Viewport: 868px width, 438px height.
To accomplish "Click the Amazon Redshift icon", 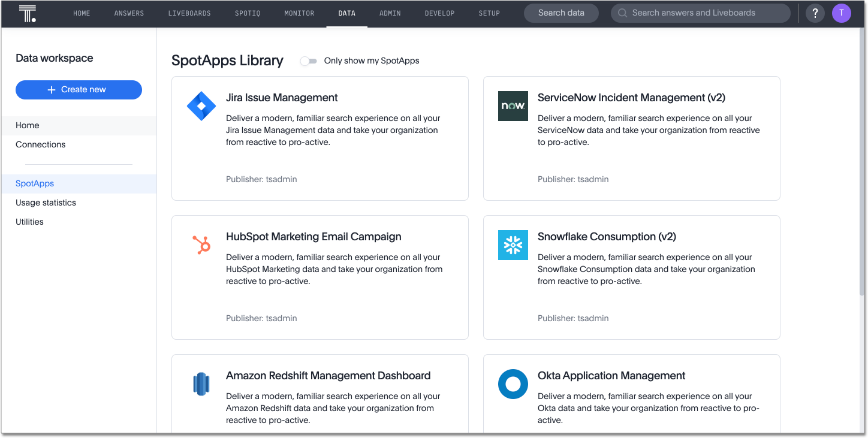I will pyautogui.click(x=201, y=384).
